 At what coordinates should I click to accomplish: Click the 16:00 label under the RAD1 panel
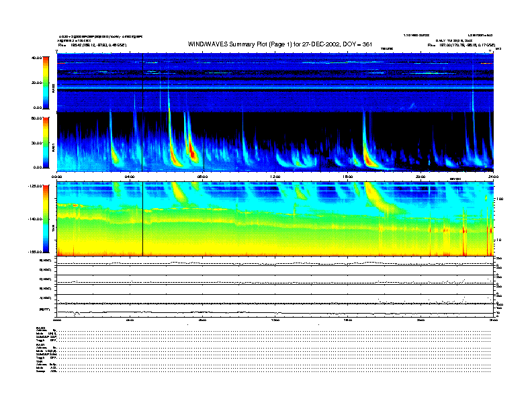348,177
